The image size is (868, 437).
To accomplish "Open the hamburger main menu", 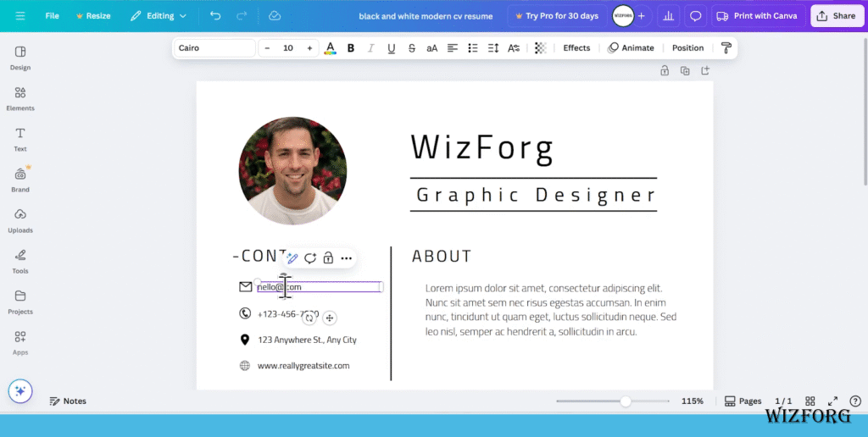I will [20, 16].
